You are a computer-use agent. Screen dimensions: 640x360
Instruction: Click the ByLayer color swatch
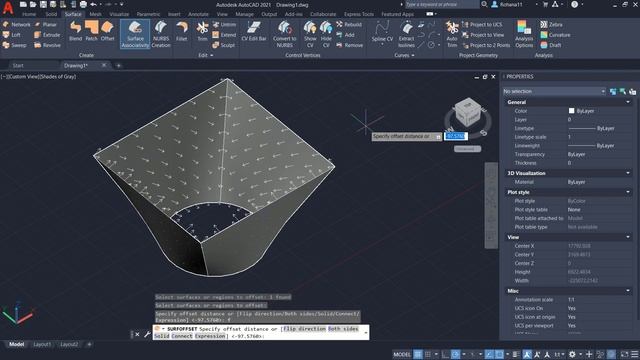(x=571, y=111)
